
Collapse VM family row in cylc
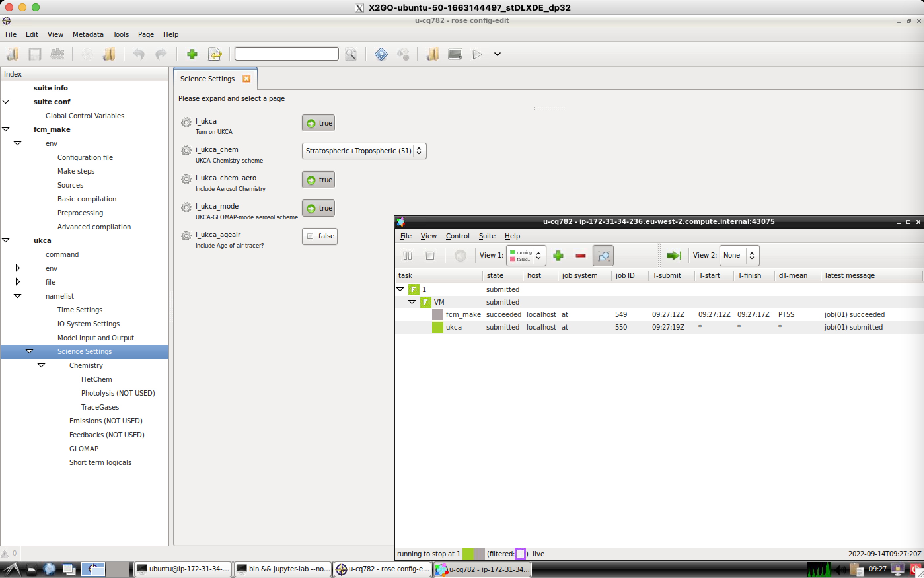tap(412, 302)
